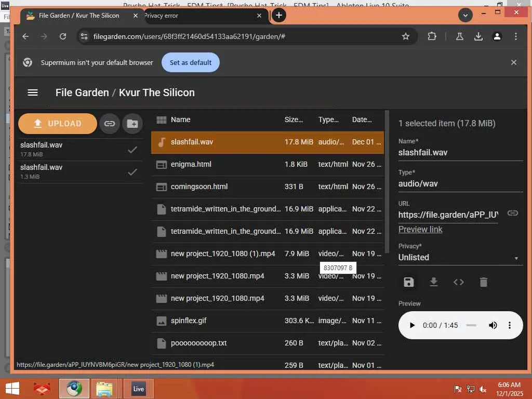Click the Kvur The Silicon breadcrumb
Screen dimensions: 532x399
(x=157, y=92)
